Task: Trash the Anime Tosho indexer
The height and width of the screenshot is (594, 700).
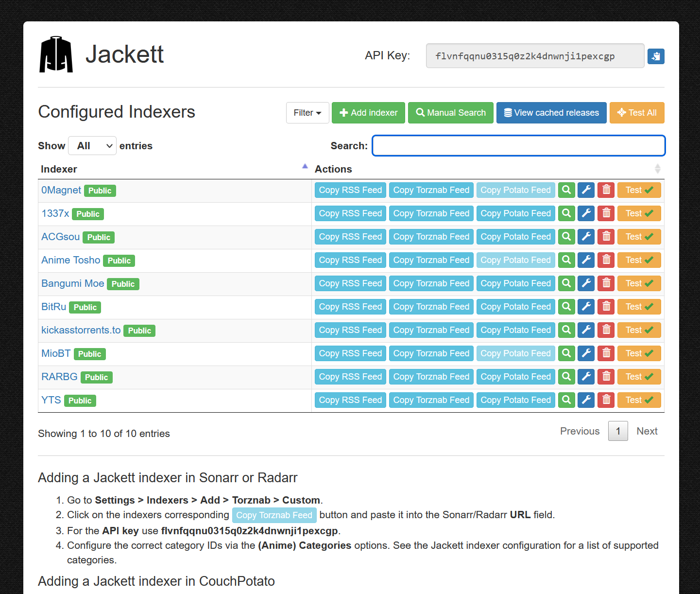Action: (606, 260)
